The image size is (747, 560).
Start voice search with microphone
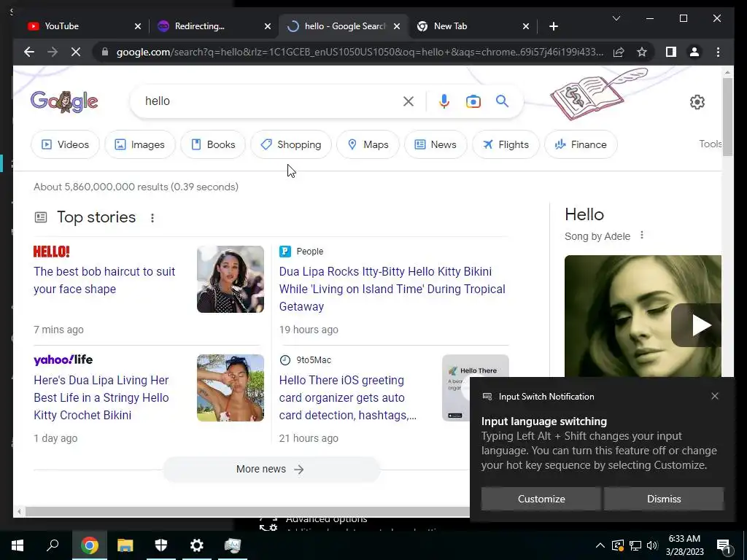tap(444, 101)
